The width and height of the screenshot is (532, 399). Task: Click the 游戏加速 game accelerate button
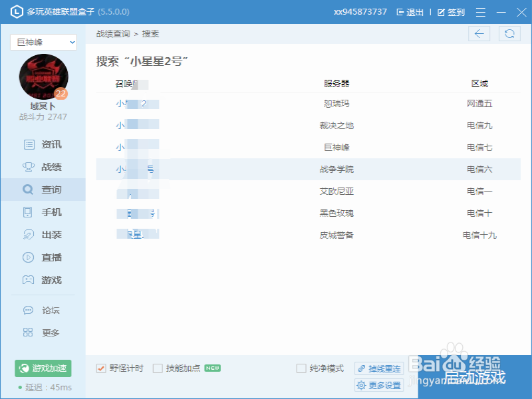(x=43, y=368)
